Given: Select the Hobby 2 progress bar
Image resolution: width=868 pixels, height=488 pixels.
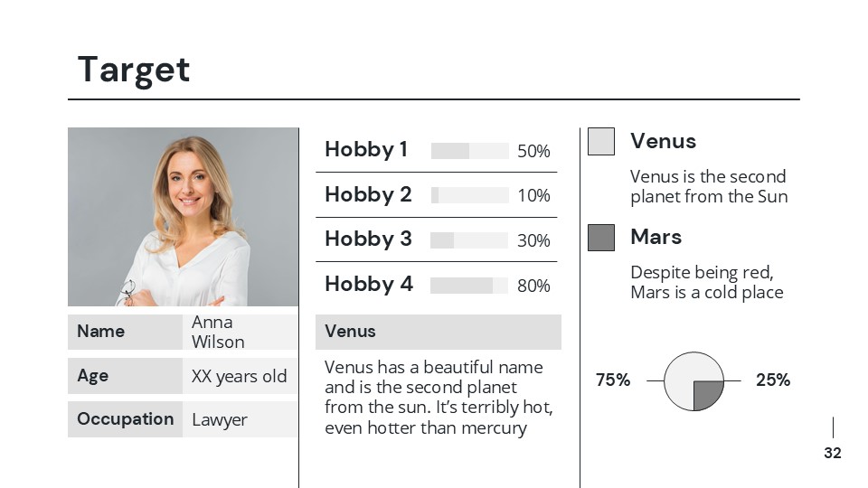Looking at the screenshot, I should coord(469,195).
